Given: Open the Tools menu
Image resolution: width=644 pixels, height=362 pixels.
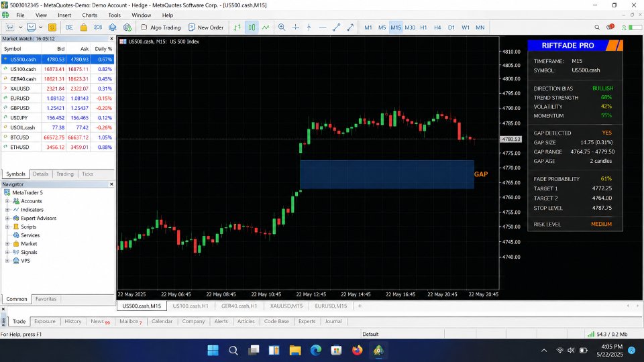Looking at the screenshot, I should point(115,15).
